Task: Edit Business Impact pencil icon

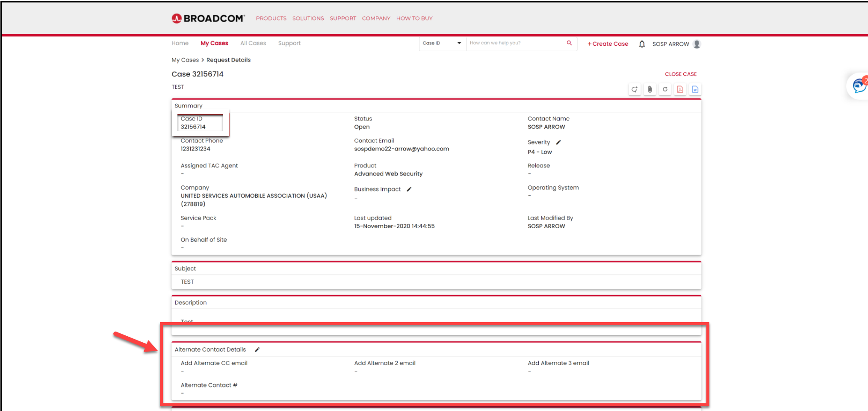Action: tap(409, 189)
